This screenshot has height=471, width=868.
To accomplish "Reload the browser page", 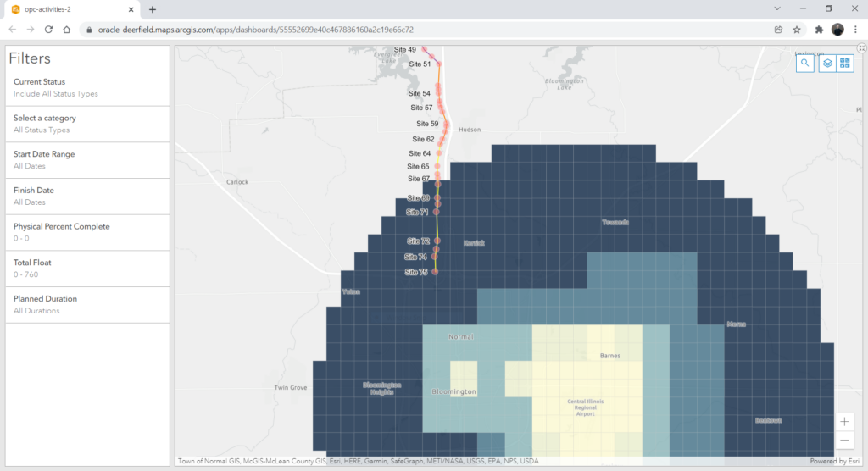I will pyautogui.click(x=48, y=30).
